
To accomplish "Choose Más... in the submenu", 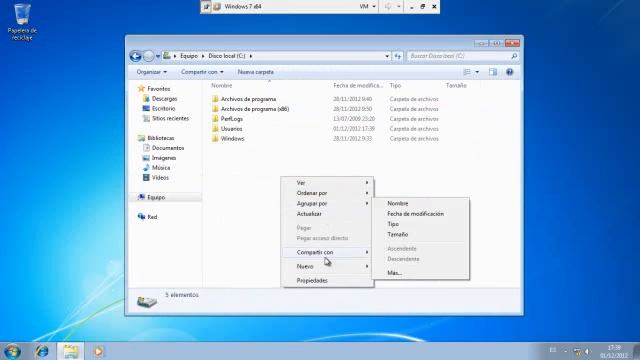I will 420,273.
